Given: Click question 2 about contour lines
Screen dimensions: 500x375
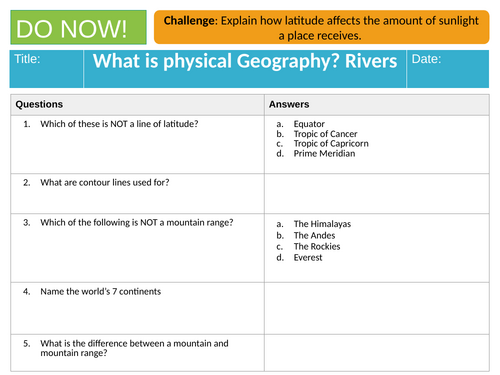Looking at the screenshot, I should point(105,182).
